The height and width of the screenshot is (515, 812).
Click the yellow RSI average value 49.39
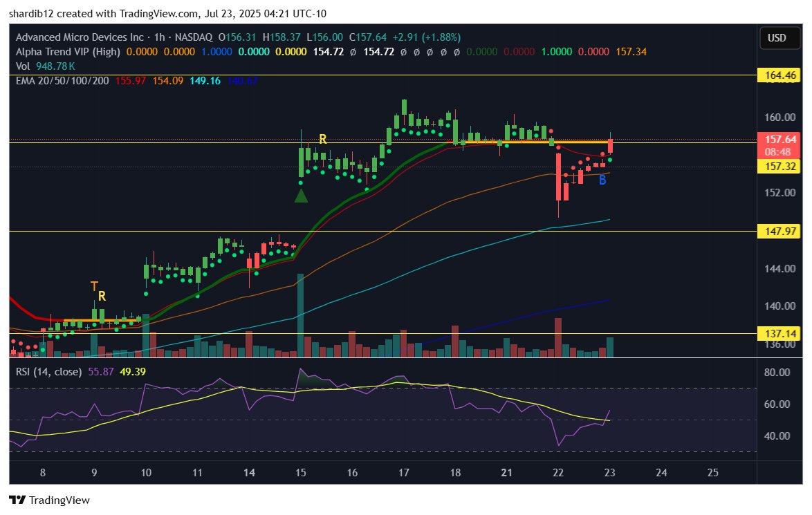click(x=133, y=372)
